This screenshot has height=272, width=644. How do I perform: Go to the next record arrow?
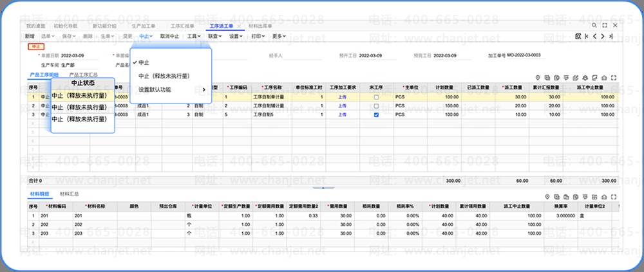[x=602, y=37]
